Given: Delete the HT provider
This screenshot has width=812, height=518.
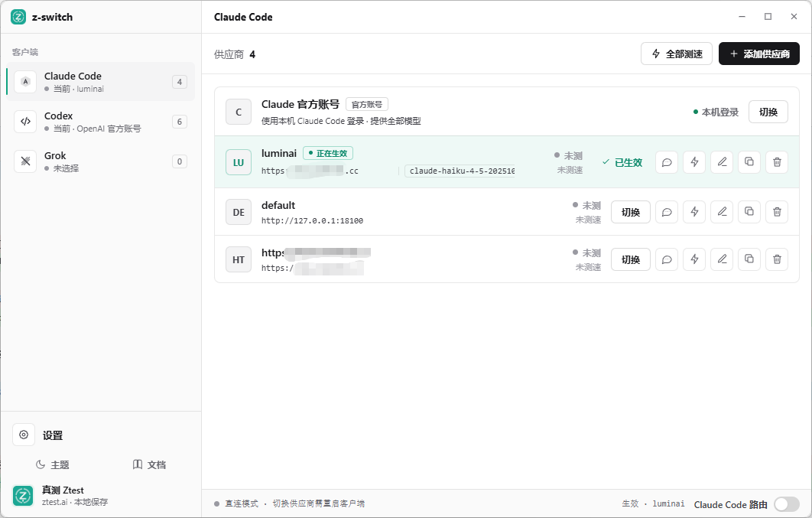Looking at the screenshot, I should [x=777, y=259].
